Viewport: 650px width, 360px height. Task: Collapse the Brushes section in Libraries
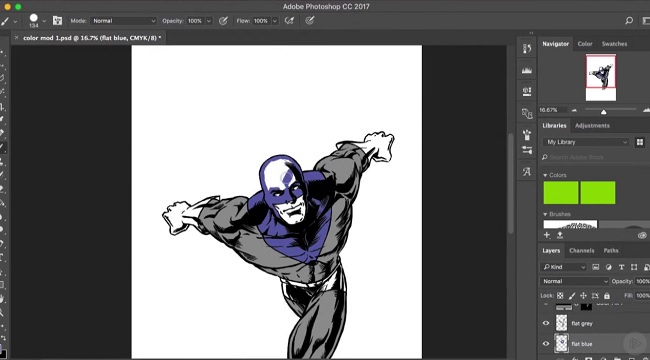coord(545,214)
